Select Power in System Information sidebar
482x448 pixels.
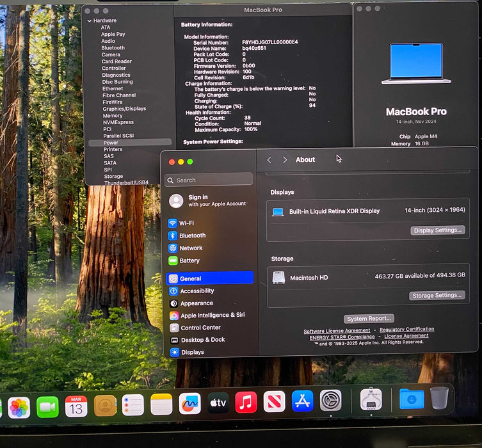(130, 143)
